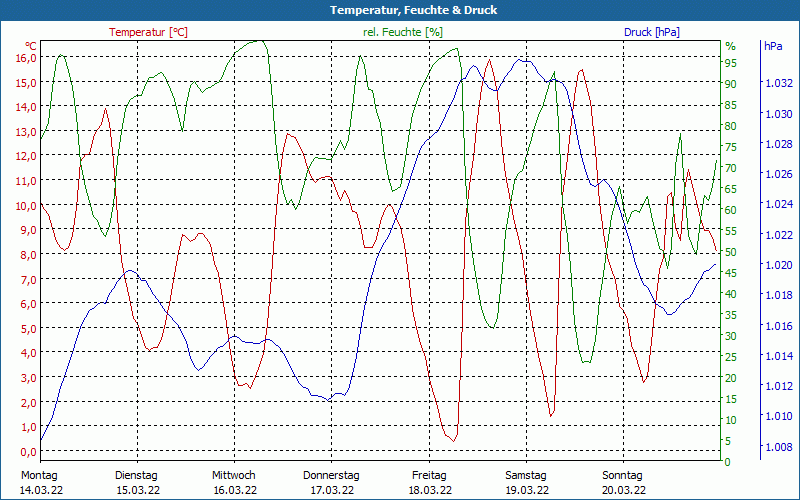
Task: Click the green "80" humidity axis value
Action: pos(731,126)
